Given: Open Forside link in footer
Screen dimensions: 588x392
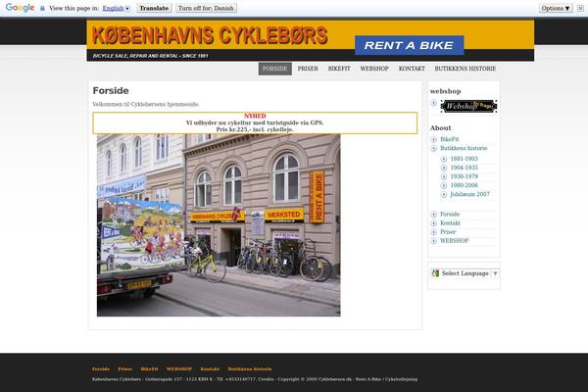Looking at the screenshot, I should click(x=101, y=369).
